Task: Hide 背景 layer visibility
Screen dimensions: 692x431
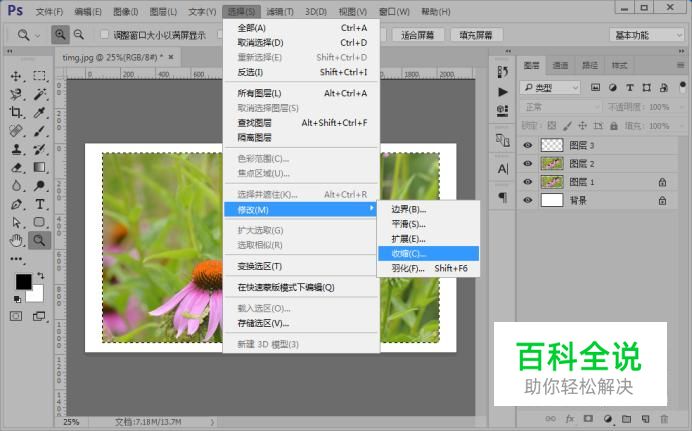Action: [527, 200]
